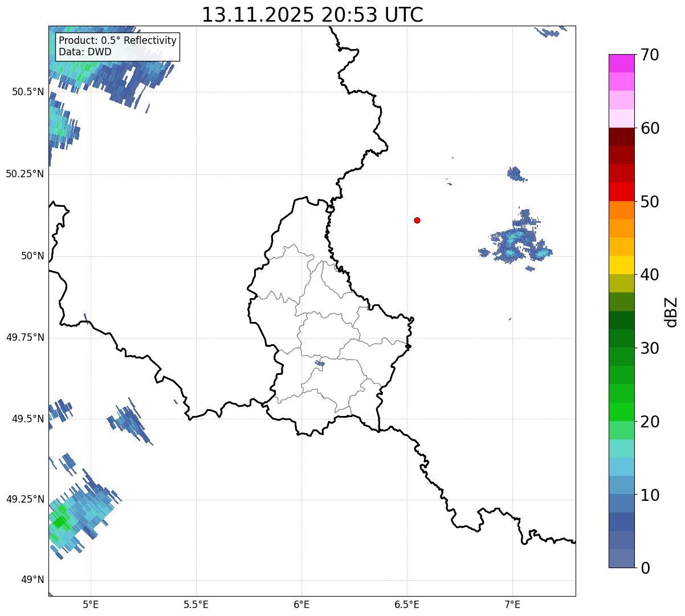The image size is (685, 616).
Task: Click the 7°E longitude label
Action: point(512,604)
